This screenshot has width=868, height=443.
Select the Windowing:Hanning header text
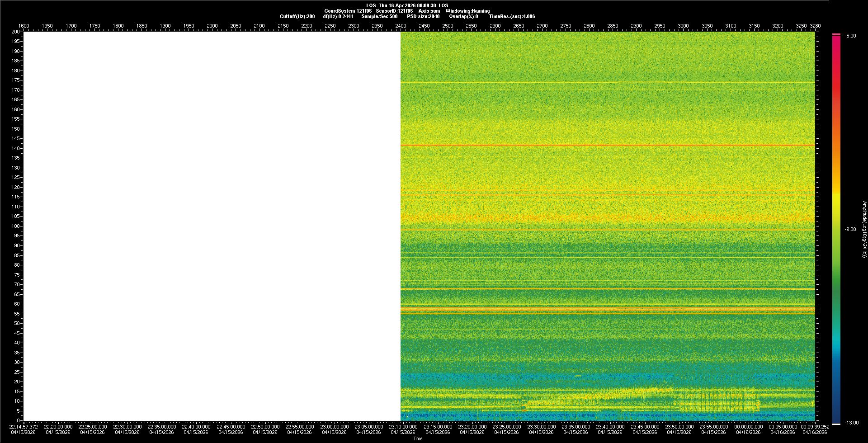click(467, 11)
